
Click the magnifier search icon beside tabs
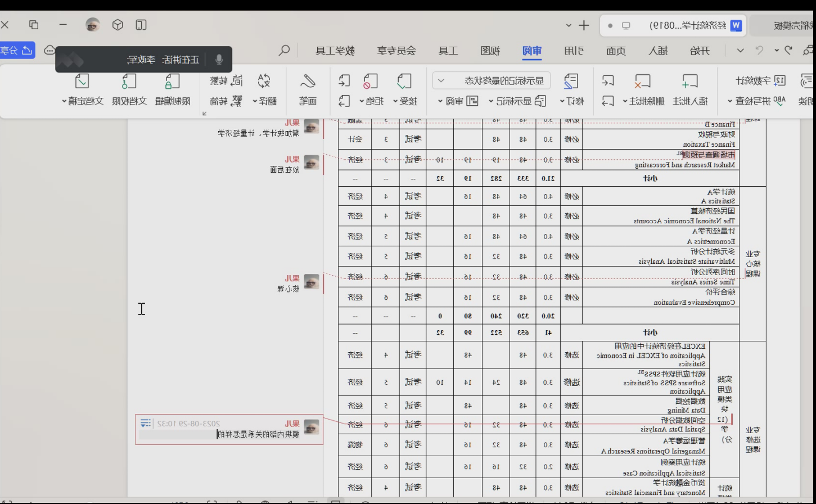click(x=285, y=51)
